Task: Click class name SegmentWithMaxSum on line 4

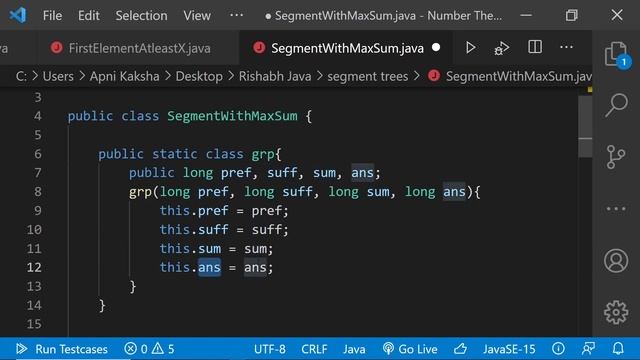Action: pos(232,116)
